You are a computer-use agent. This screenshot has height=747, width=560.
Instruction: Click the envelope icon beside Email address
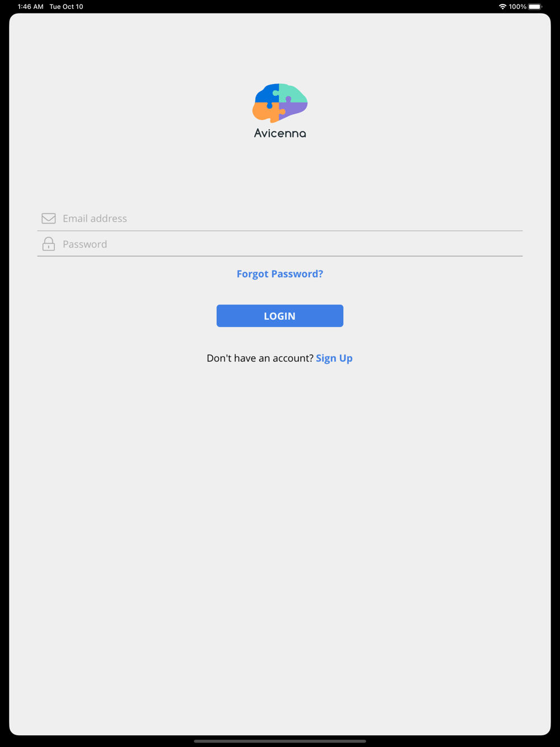click(x=49, y=218)
